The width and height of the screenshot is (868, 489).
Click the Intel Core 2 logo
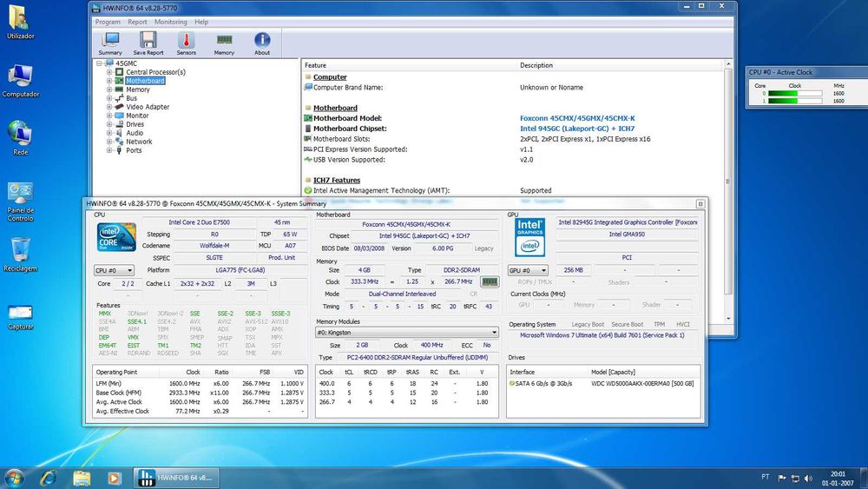point(115,237)
